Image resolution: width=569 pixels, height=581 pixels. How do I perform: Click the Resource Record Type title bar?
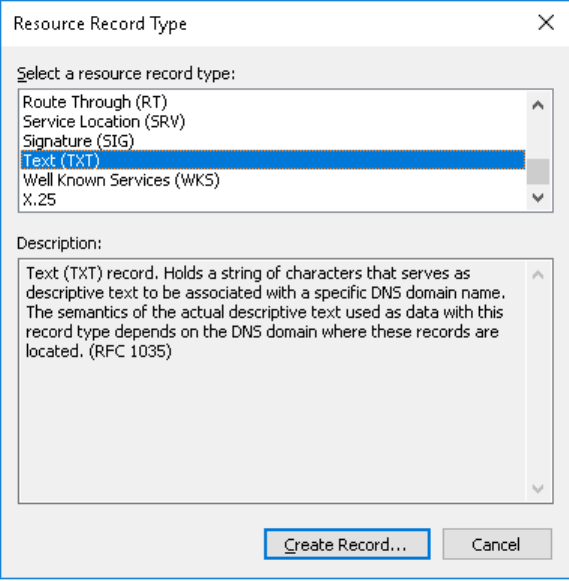(x=259, y=23)
